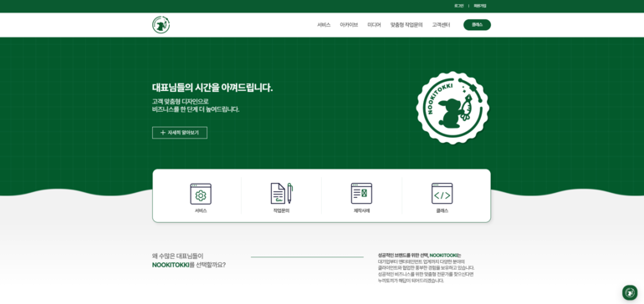644x304 pixels.
Task: Click the 클래스 code brackets icon
Action: (442, 193)
